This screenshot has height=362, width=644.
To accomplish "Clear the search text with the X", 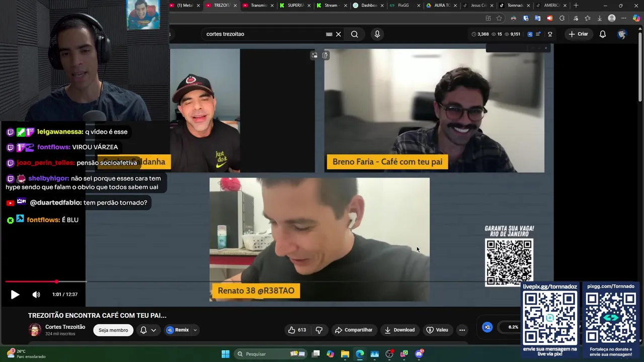I will (339, 34).
